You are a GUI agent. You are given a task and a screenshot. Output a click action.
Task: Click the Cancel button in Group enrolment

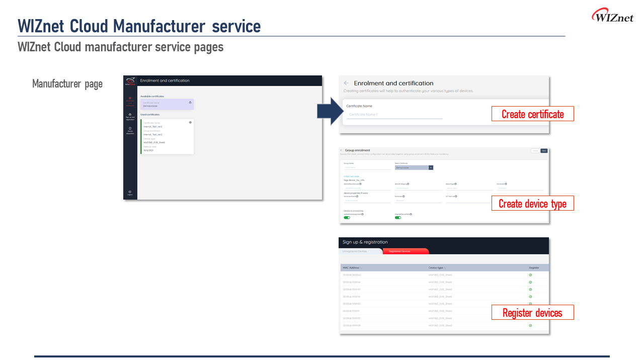[535, 151]
